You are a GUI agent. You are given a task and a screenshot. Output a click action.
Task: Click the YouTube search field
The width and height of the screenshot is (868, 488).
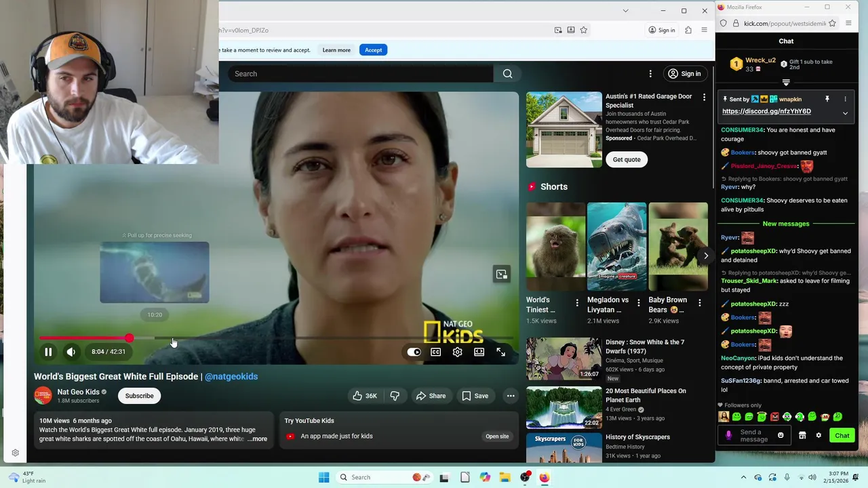pyautogui.click(x=360, y=74)
